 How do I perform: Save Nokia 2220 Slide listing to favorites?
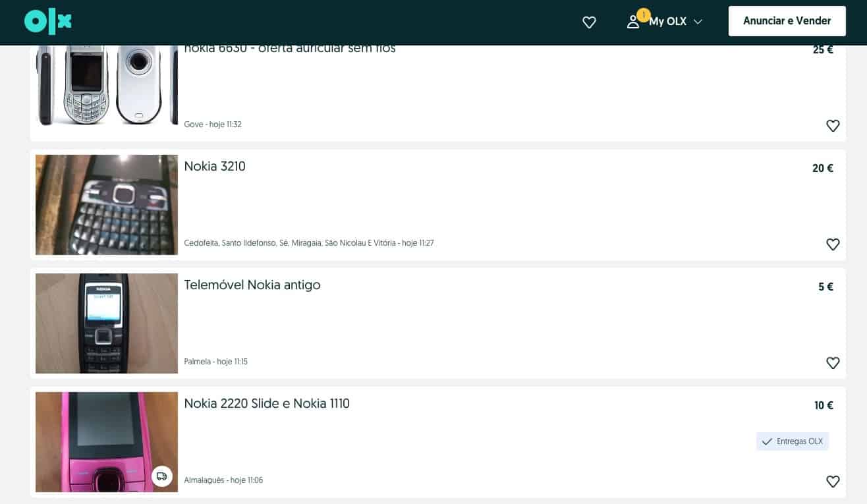pos(832,482)
